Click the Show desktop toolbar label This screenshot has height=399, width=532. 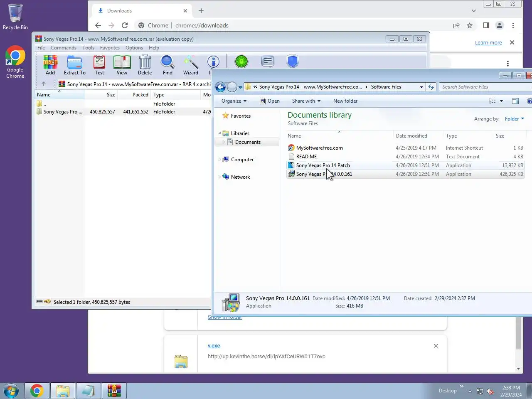point(448,391)
